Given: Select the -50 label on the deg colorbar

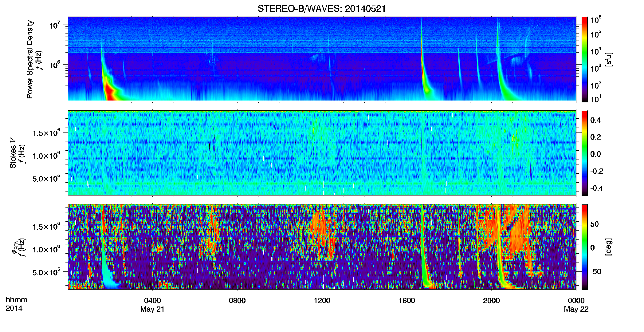Looking at the screenshot, I should 596,272.
